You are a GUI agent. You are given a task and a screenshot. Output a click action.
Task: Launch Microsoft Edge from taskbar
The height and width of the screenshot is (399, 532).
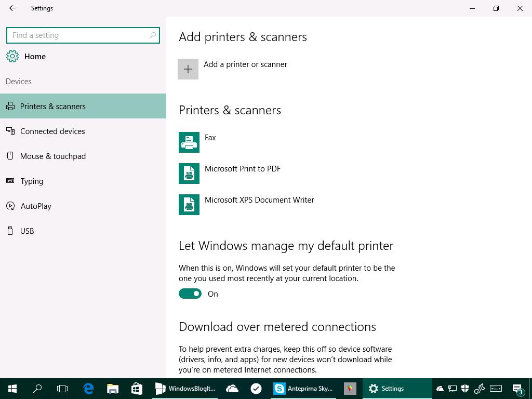click(88, 389)
